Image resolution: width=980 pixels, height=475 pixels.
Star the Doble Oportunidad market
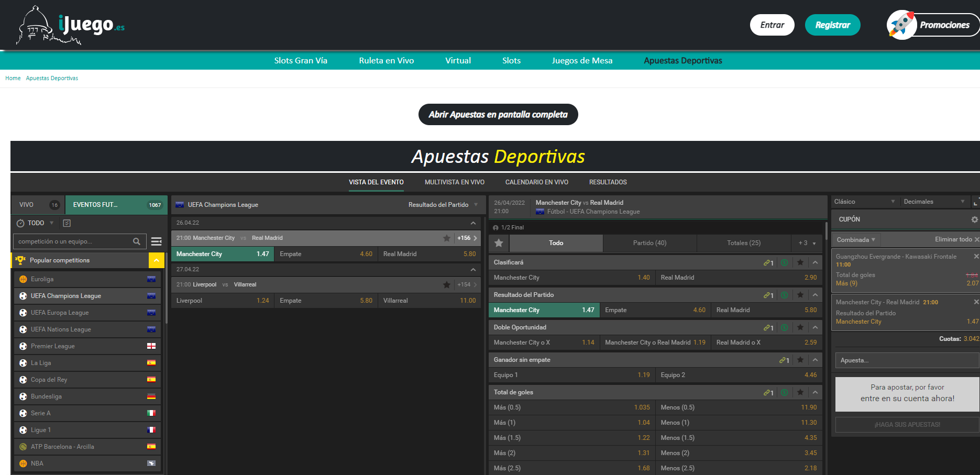(800, 327)
